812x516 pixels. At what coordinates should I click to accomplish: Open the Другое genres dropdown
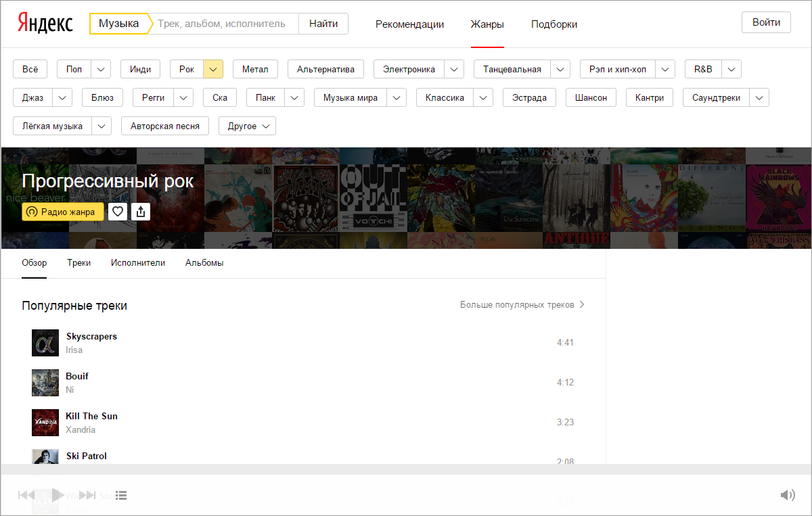247,126
